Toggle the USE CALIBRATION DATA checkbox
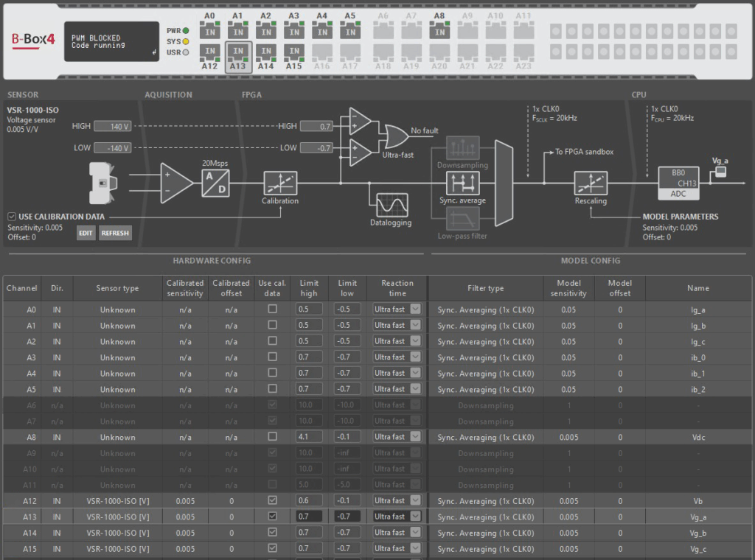The width and height of the screenshot is (755, 560). [12, 216]
